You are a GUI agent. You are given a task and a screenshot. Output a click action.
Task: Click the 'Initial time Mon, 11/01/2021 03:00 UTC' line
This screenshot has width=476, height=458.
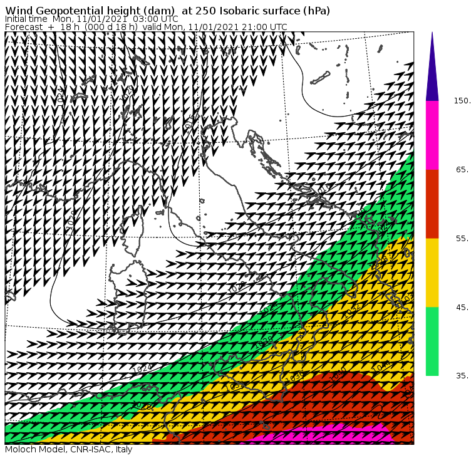tap(91, 19)
